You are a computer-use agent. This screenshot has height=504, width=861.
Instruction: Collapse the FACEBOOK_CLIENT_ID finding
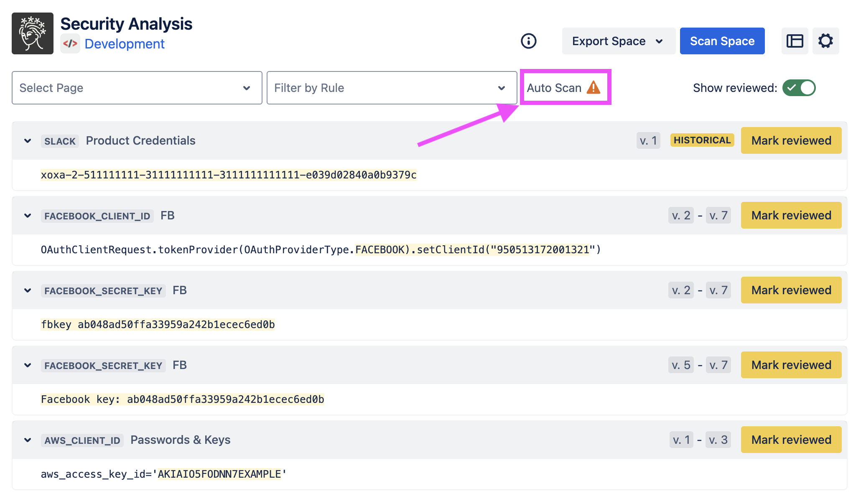(28, 216)
